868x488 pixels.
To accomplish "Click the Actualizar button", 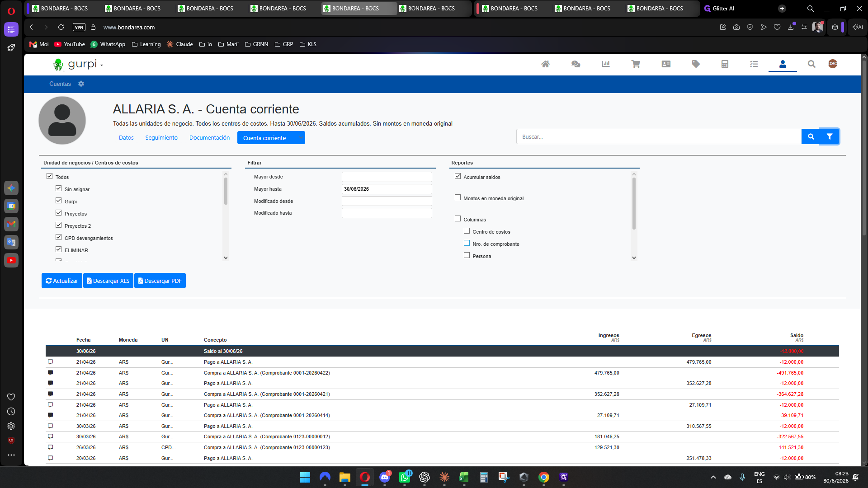I will (62, 281).
